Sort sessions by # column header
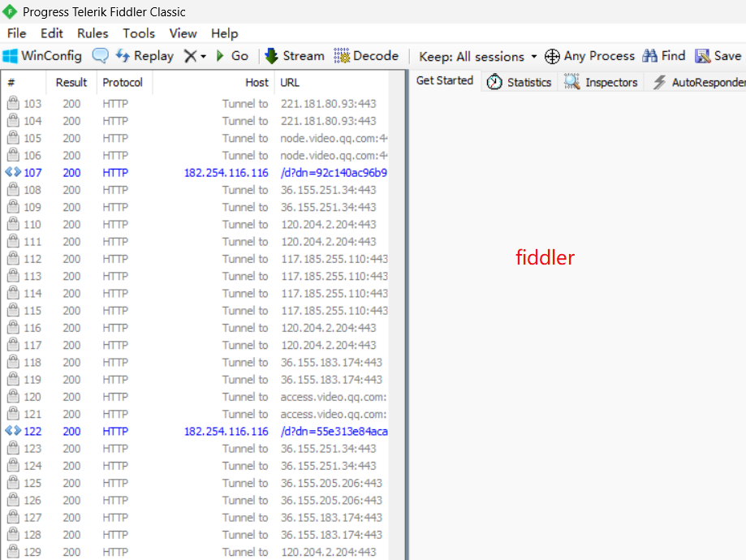The image size is (746, 560). coord(24,82)
